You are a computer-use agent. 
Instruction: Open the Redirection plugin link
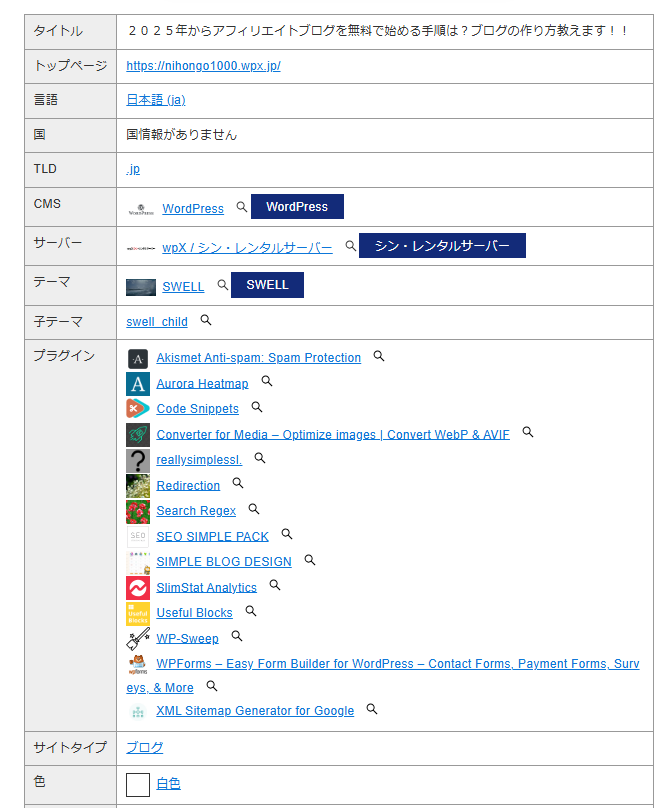(x=188, y=485)
